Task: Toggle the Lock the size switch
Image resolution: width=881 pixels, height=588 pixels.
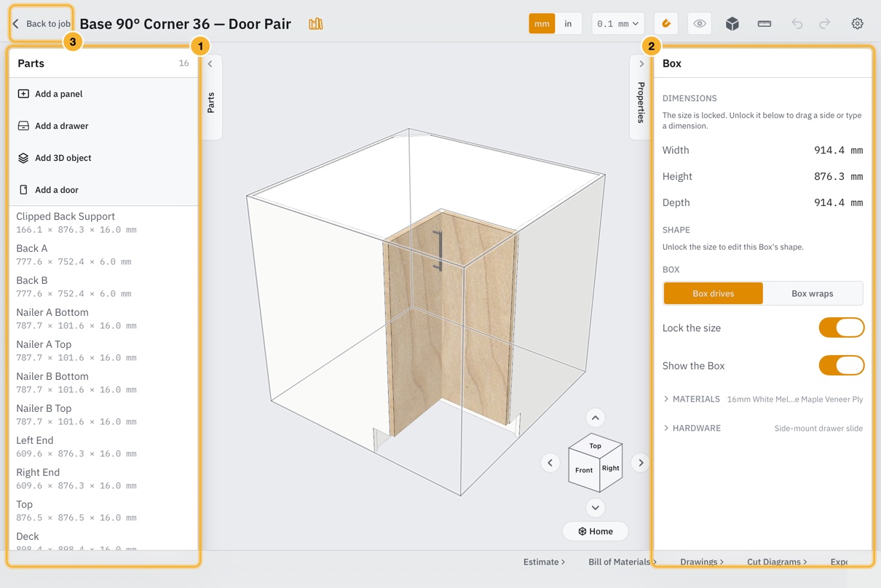Action: (x=842, y=327)
